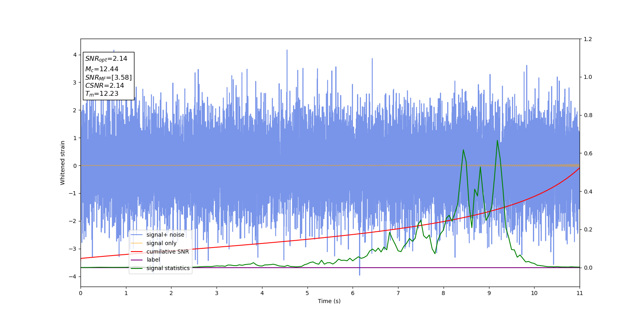This screenshot has width=644, height=322.
Task: Click the green 'signal statistics' legend line
Action: [x=137, y=268]
